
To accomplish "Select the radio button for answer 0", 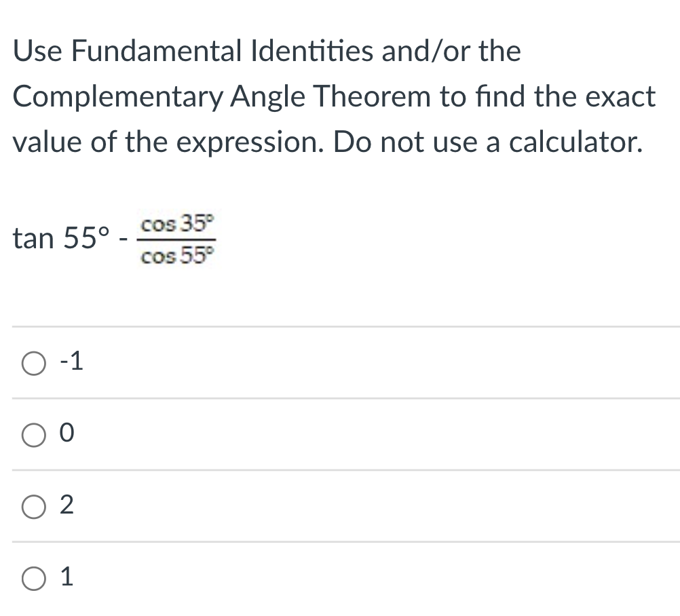I will click(33, 436).
